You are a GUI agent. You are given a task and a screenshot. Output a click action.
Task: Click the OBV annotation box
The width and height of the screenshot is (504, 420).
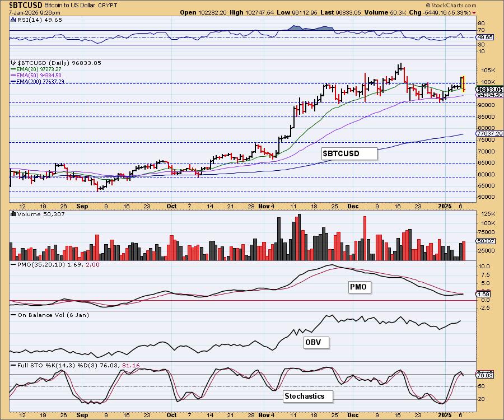[x=316, y=342]
